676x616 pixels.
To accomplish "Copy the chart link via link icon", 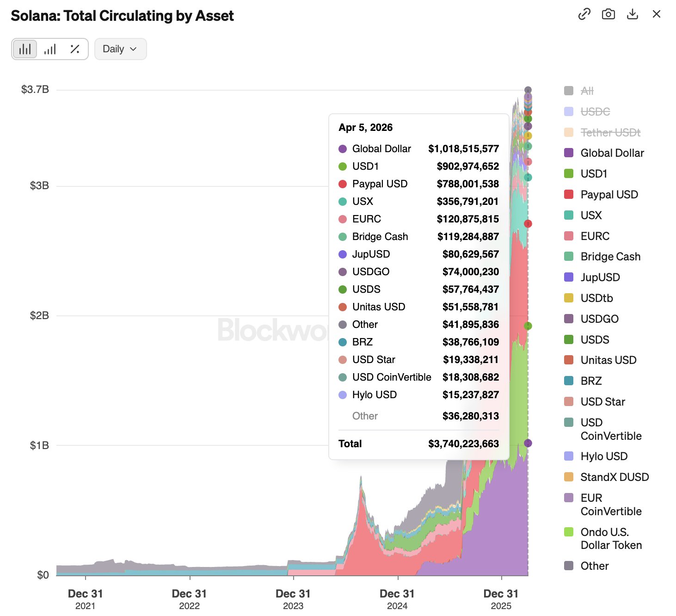I will tap(584, 14).
